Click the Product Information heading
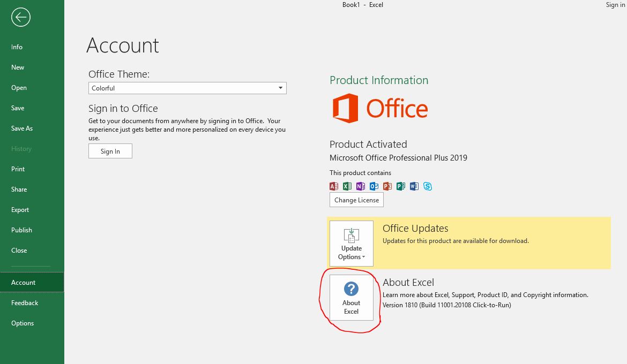 379,80
